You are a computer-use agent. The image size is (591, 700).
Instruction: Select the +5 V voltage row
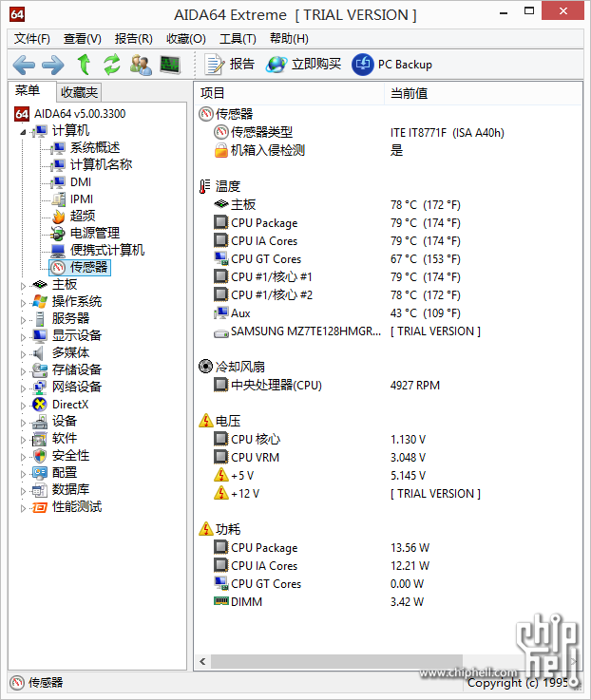389,476
